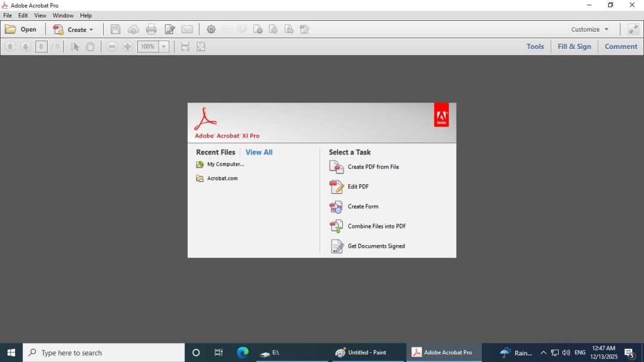Open Task View in the taskbar
644x362 pixels.
(218, 352)
